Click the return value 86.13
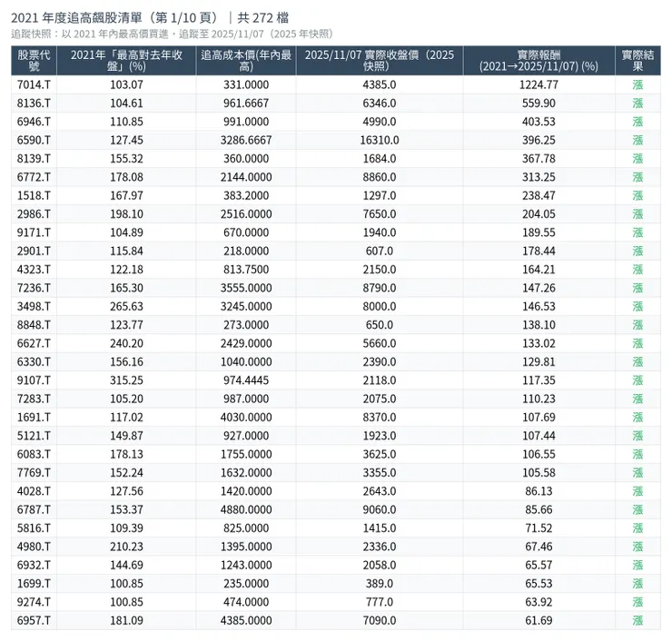The height and width of the screenshot is (641, 672). click(539, 491)
